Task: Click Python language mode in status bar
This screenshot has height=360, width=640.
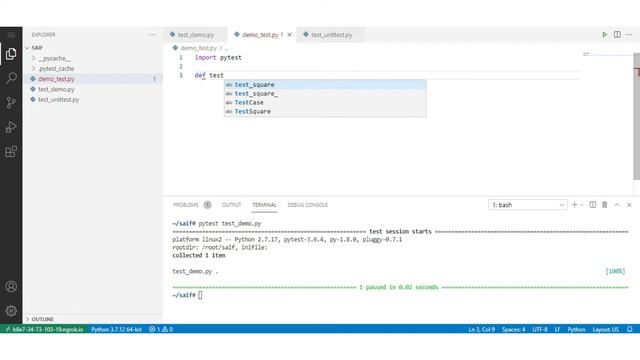Action: 576,329
